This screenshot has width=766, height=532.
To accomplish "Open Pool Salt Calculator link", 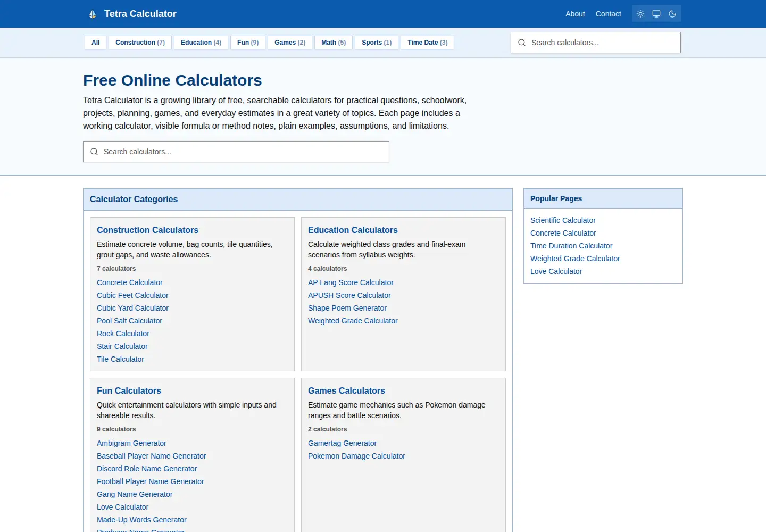I will 129,321.
